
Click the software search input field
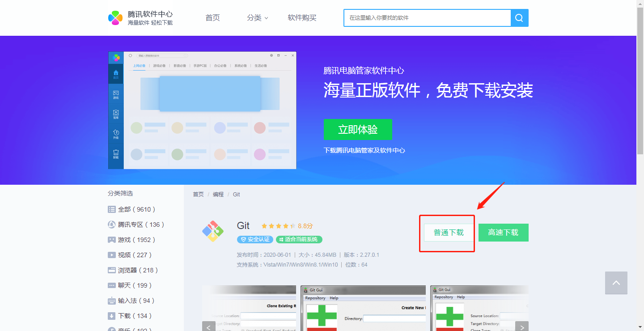[x=428, y=18]
